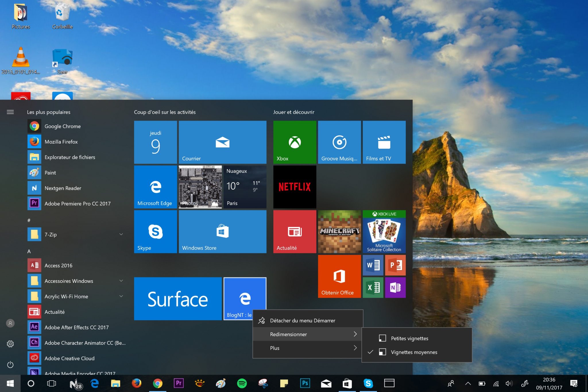The image size is (588, 392).
Task: Select the Corbeille desktop icon
Action: 62,16
